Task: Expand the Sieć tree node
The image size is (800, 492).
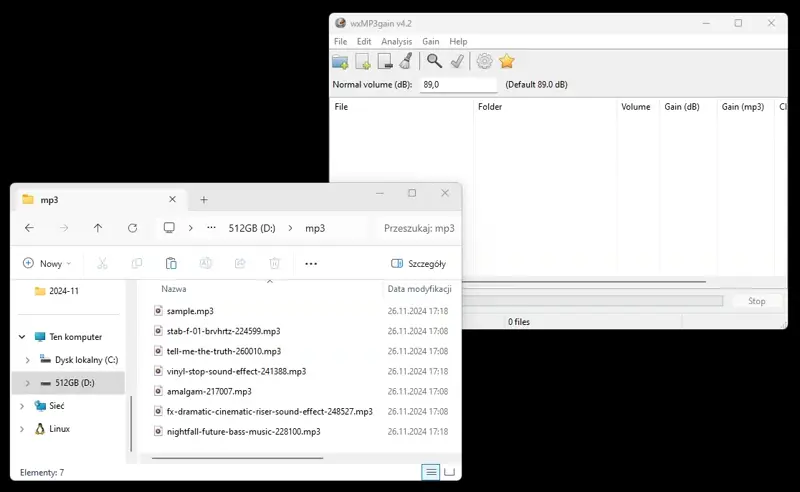Action: [22, 406]
